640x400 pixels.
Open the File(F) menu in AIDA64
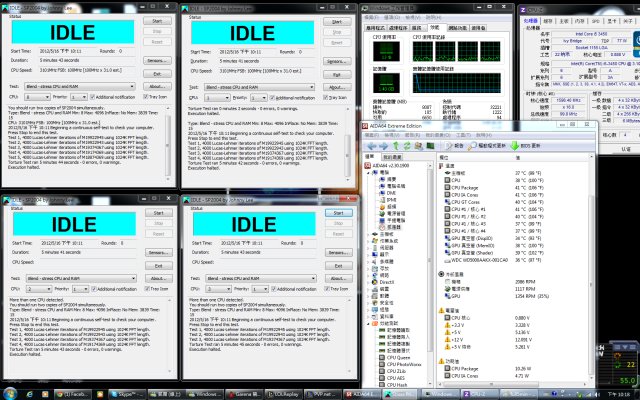point(371,135)
